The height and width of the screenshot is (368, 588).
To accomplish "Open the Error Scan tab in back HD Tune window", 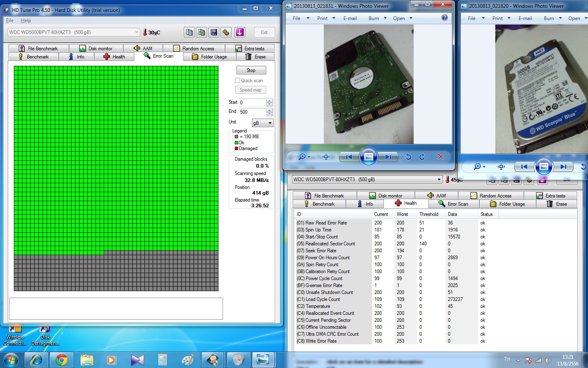I will [x=453, y=204].
